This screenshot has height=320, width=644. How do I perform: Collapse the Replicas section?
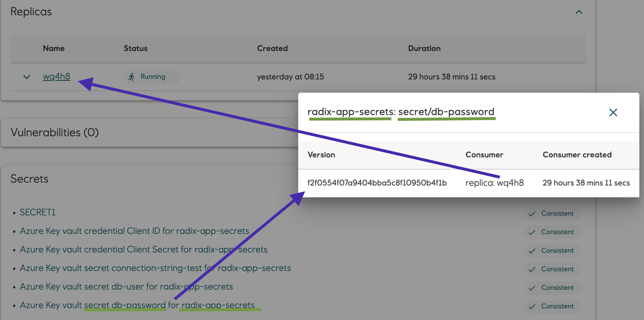579,12
